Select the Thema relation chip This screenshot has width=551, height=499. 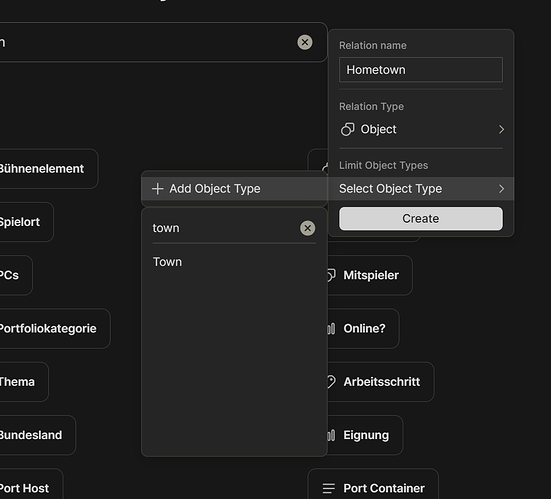coord(24,382)
